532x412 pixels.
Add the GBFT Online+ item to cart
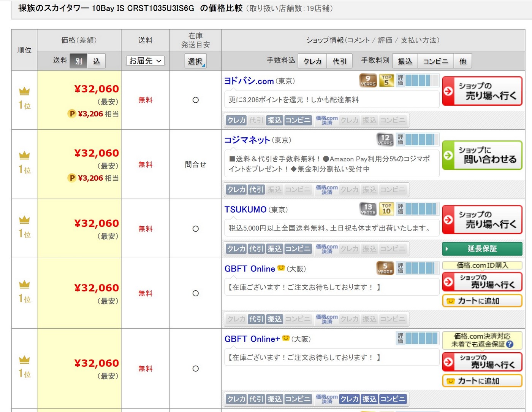tap(482, 381)
